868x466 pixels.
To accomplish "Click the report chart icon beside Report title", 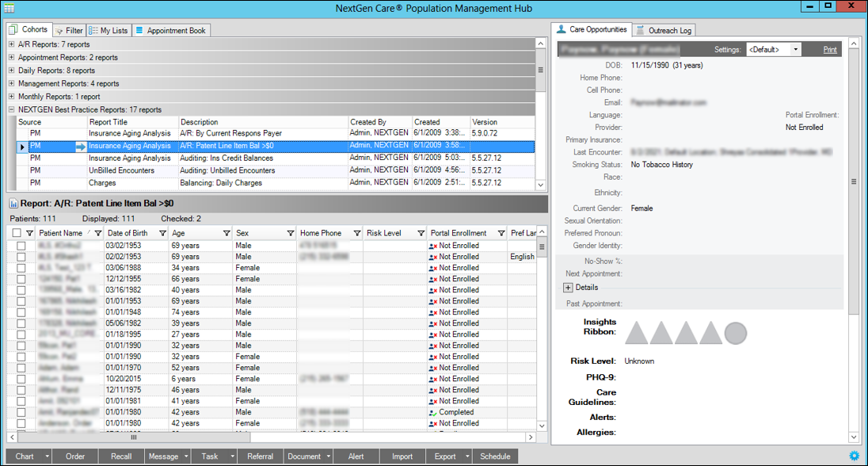I will [x=13, y=204].
